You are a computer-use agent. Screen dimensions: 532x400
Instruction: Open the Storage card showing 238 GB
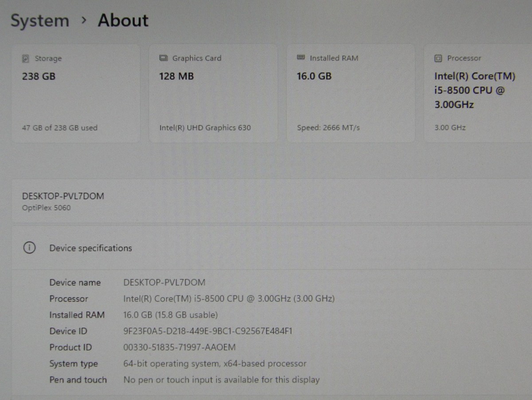(75, 94)
